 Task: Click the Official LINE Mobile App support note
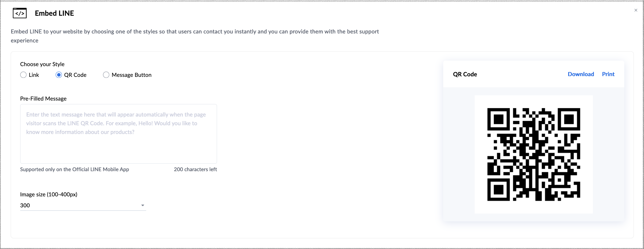pyautogui.click(x=75, y=169)
